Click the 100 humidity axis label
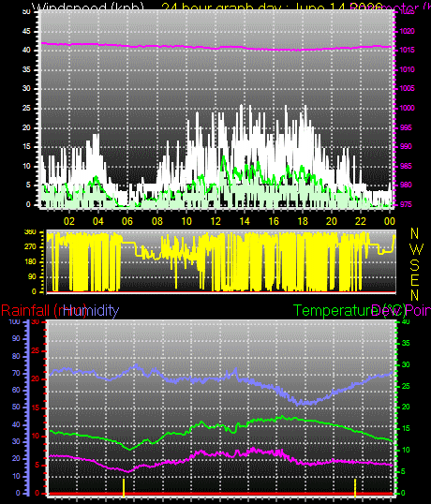Image resolution: width=431 pixels, height=504 pixels. 14,321
